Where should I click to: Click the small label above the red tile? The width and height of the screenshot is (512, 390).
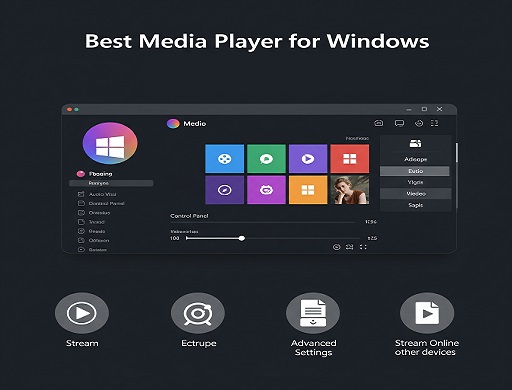coord(357,138)
